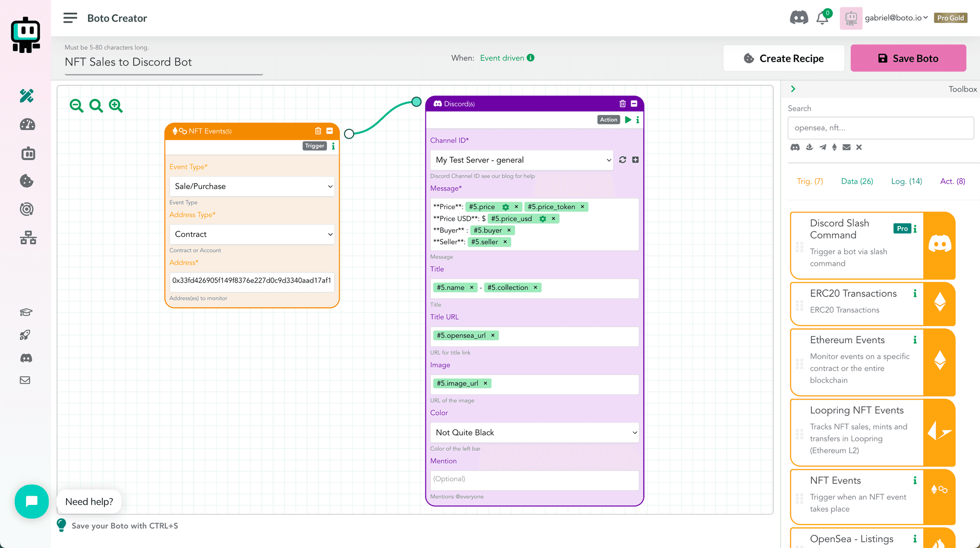Click the Toolbox search field
980x548 pixels.
881,128
